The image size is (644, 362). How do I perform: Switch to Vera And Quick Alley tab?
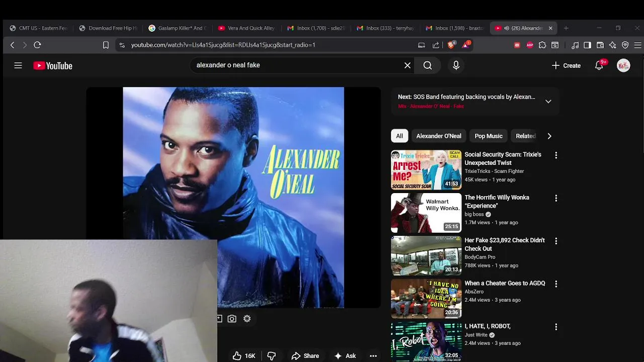click(247, 28)
